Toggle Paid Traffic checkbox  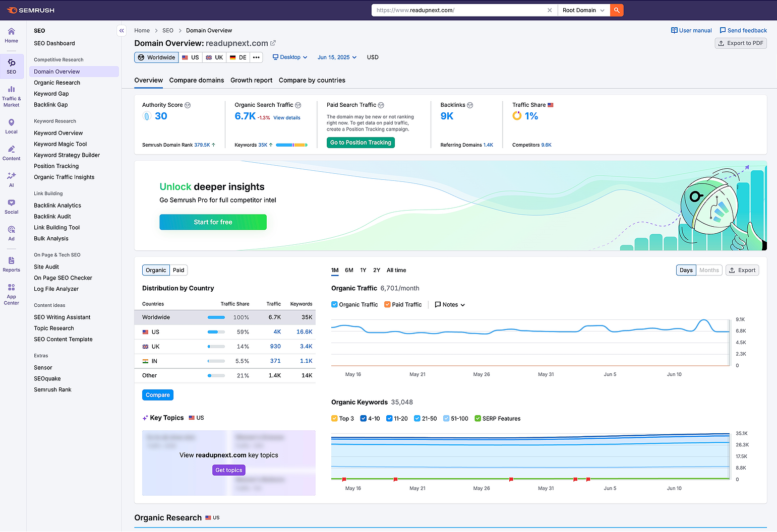click(387, 305)
